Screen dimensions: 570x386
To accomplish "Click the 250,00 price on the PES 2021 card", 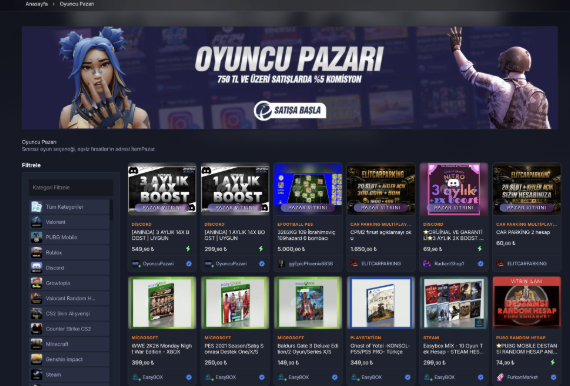I will click(x=215, y=362).
